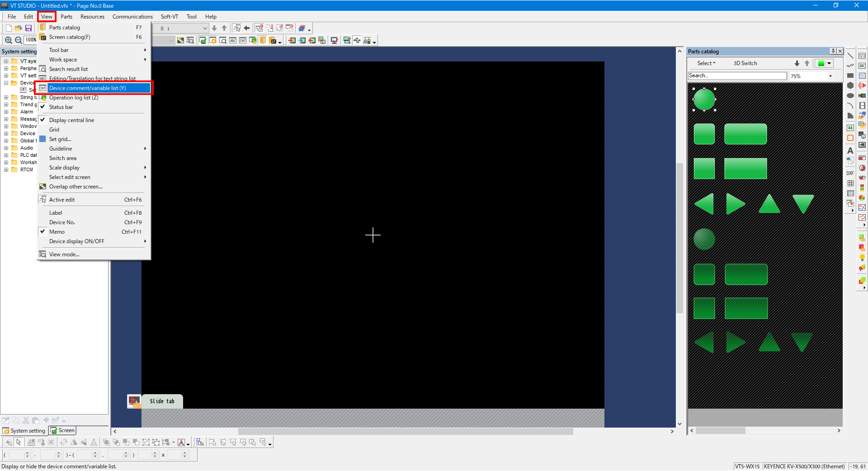
Task: Open the 75% catalog zoom dropdown
Action: 830,76
